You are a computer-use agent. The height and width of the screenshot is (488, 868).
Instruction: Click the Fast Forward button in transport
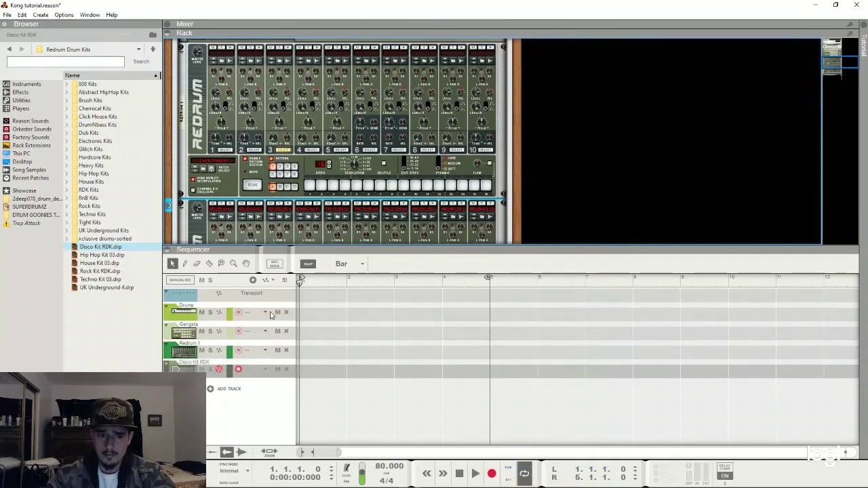tap(443, 474)
